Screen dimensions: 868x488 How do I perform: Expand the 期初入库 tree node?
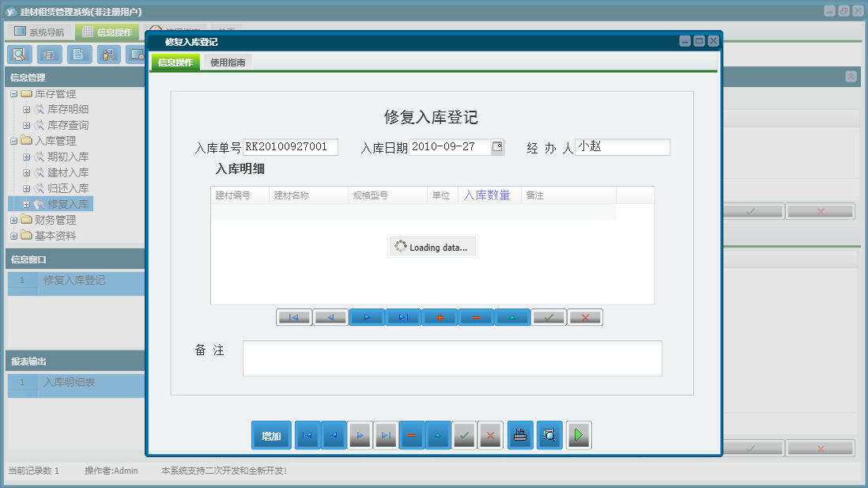click(26, 157)
